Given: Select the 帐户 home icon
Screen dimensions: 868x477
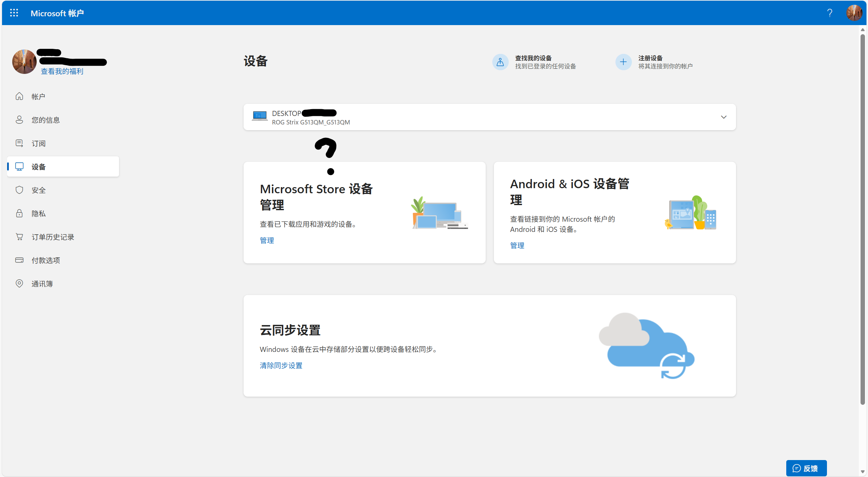Looking at the screenshot, I should [x=19, y=96].
